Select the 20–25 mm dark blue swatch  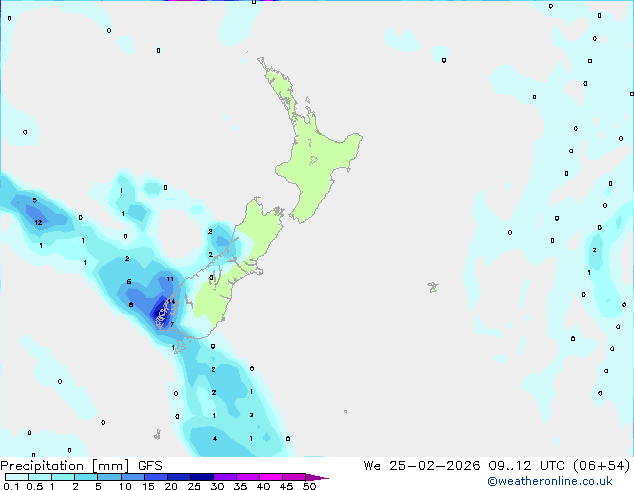tap(178, 477)
